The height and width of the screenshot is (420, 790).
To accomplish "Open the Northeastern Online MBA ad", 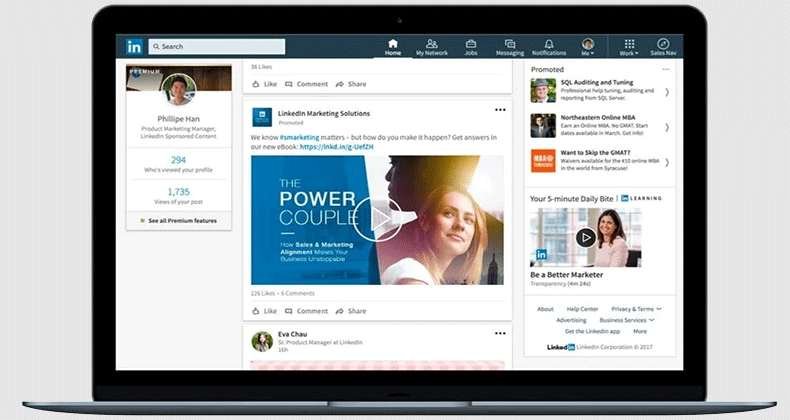I will click(598, 117).
